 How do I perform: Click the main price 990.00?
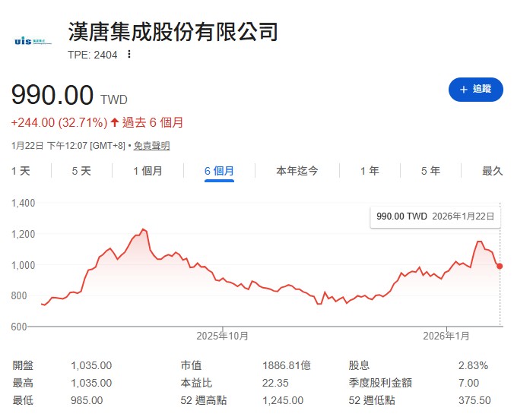[52, 95]
